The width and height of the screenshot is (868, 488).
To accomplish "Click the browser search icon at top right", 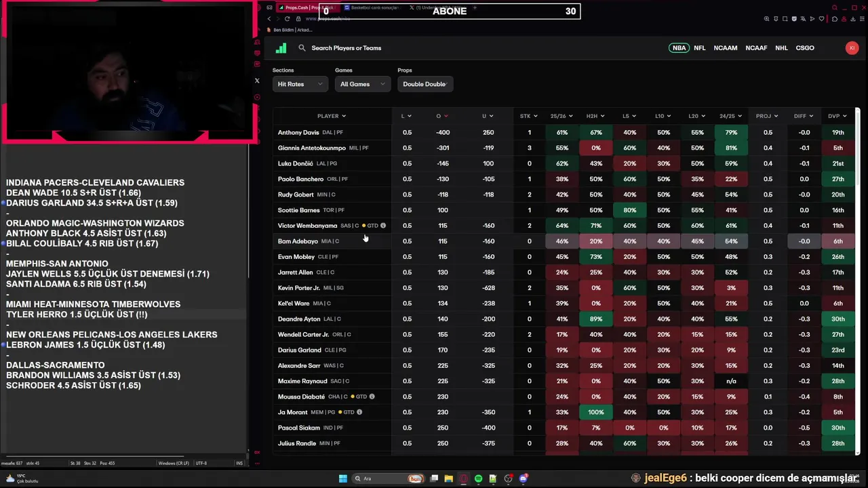I will click(x=835, y=8).
